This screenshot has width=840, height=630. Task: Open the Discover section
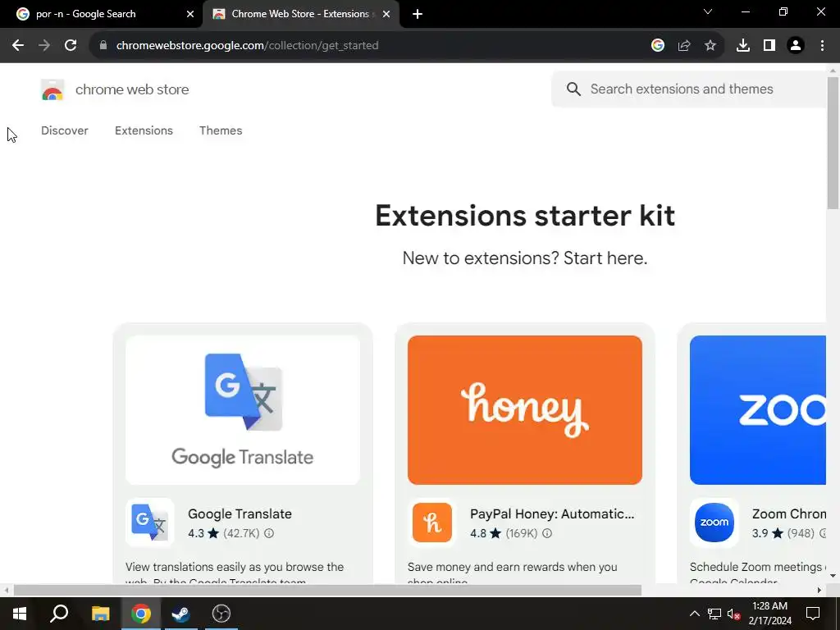click(64, 130)
